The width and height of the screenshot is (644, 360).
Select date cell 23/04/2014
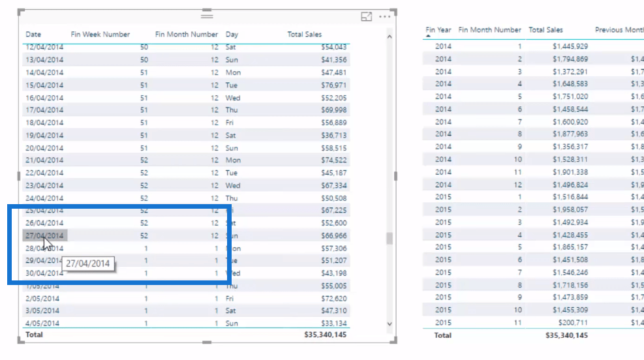(x=44, y=185)
